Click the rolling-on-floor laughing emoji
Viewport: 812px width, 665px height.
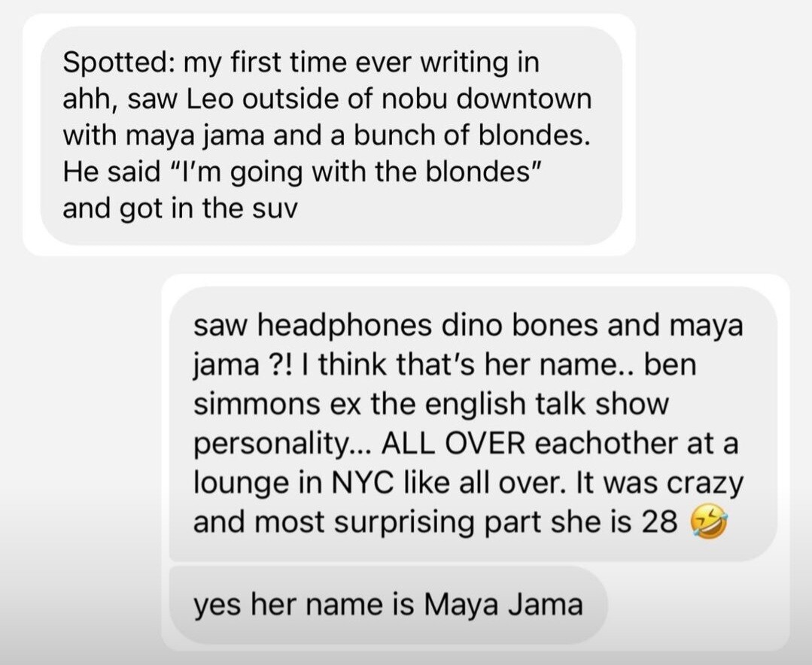click(709, 522)
